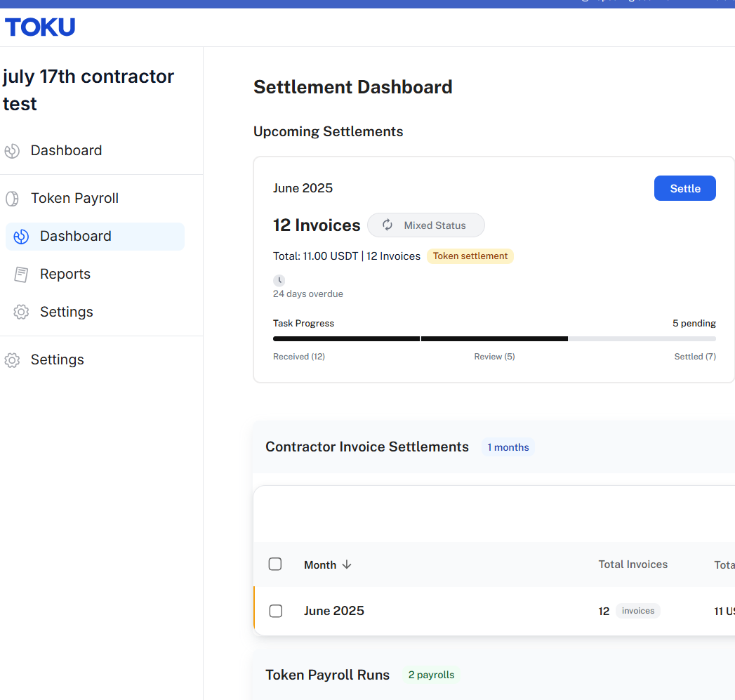Open the June 2025 table row
This screenshot has width=735, height=700.
(x=494, y=611)
